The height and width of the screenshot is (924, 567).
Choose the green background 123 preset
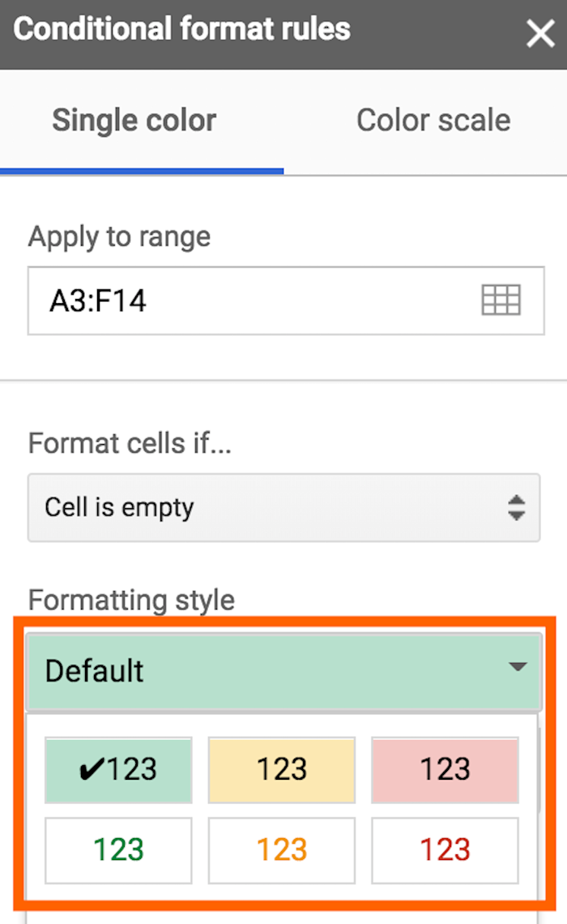pos(118,770)
